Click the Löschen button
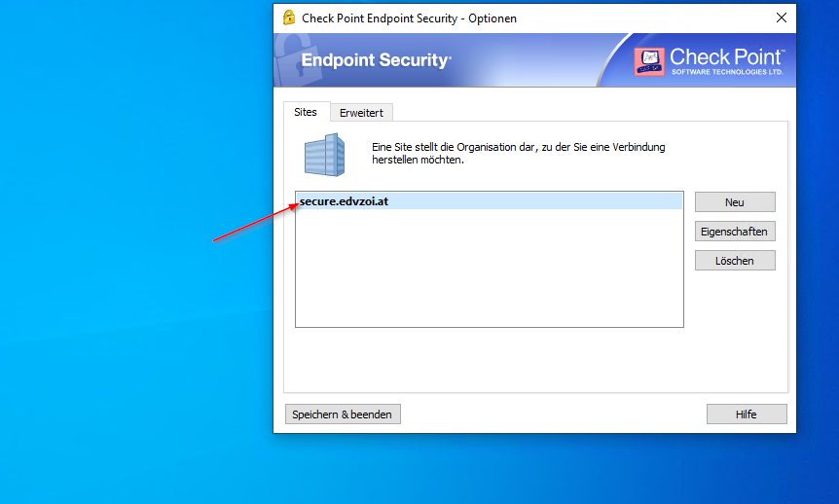This screenshot has height=504, width=839. (x=734, y=261)
